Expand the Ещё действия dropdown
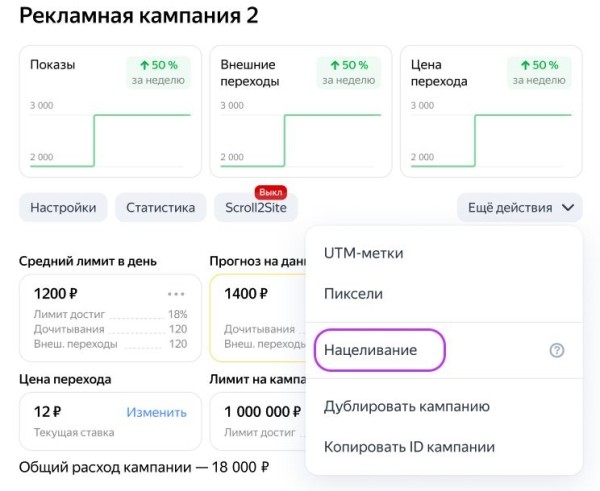Screen dimensions: 600x491 518,208
